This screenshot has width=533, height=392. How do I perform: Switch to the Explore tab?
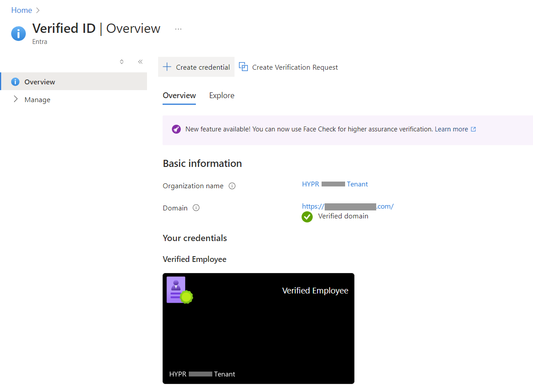(x=222, y=95)
